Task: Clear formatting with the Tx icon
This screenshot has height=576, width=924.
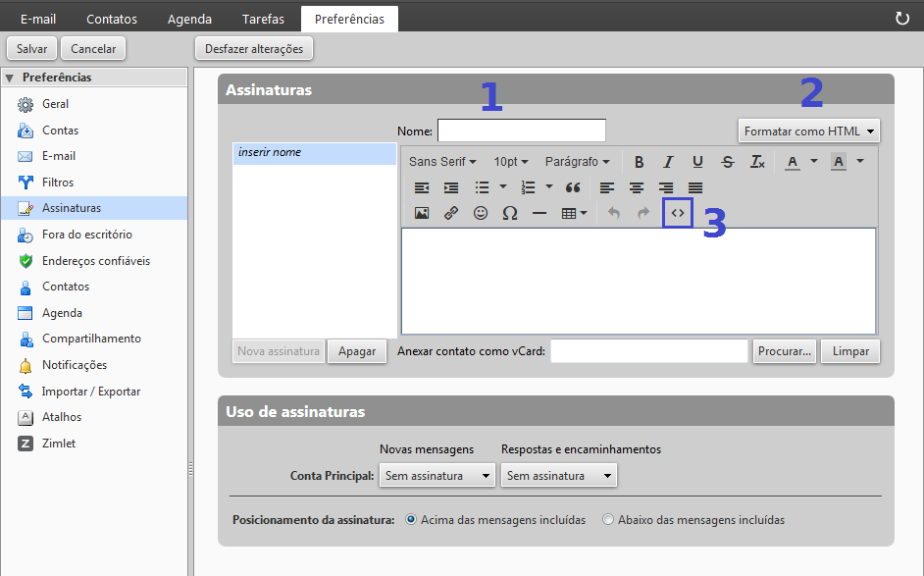Action: 757,162
